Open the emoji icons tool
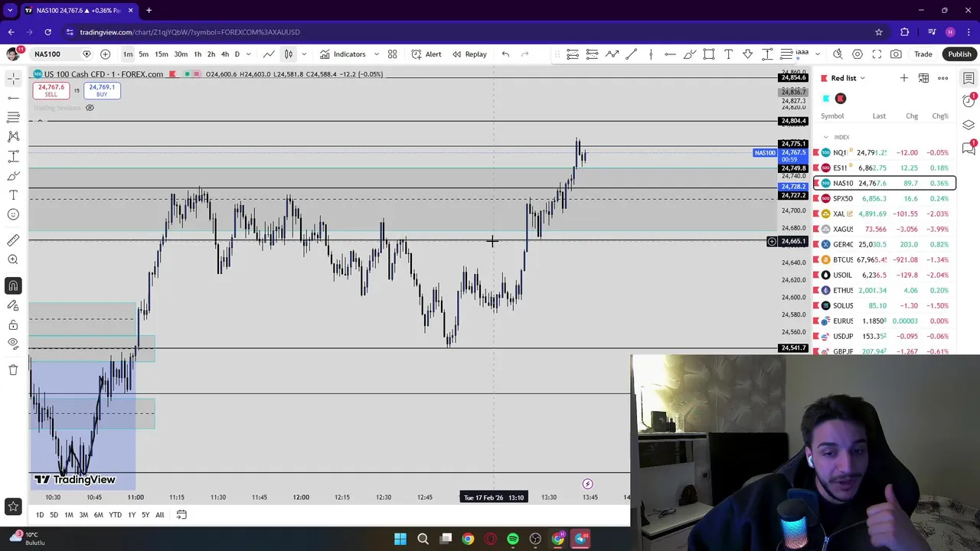 [13, 215]
